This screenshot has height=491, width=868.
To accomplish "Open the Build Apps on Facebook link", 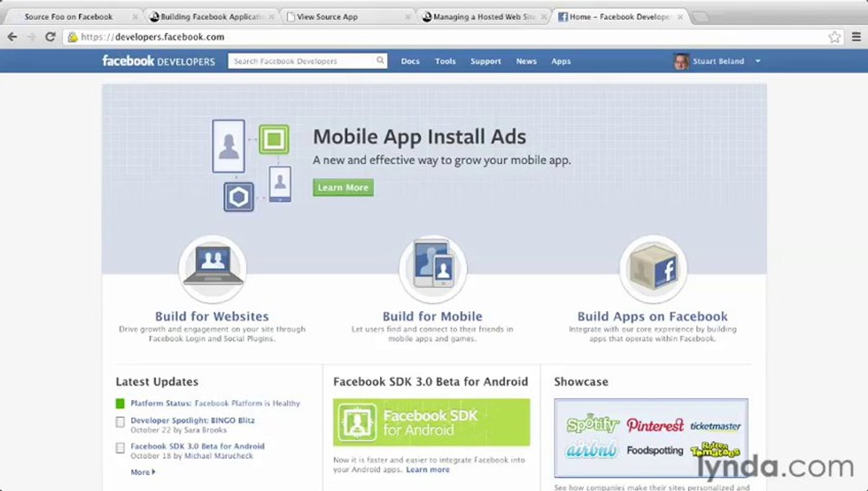I will point(652,316).
